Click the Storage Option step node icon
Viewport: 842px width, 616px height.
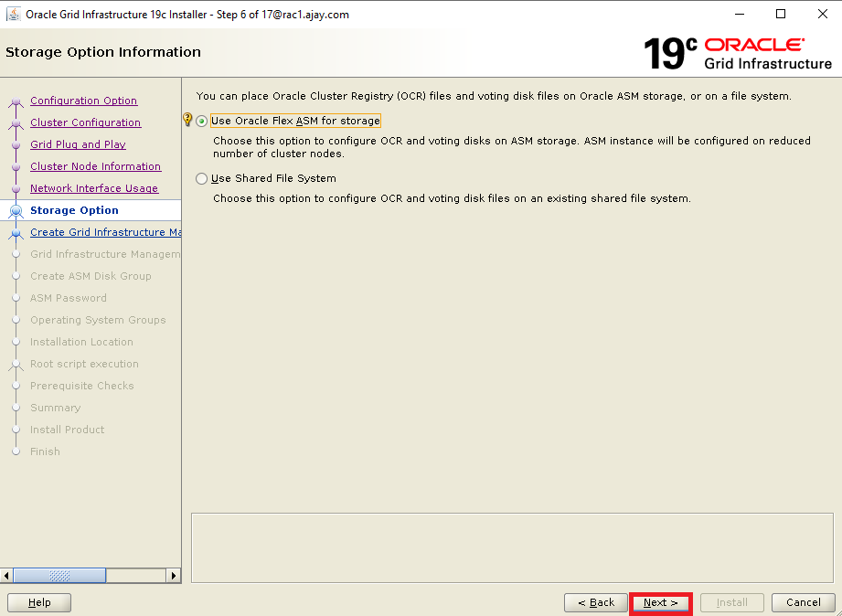pos(16,211)
